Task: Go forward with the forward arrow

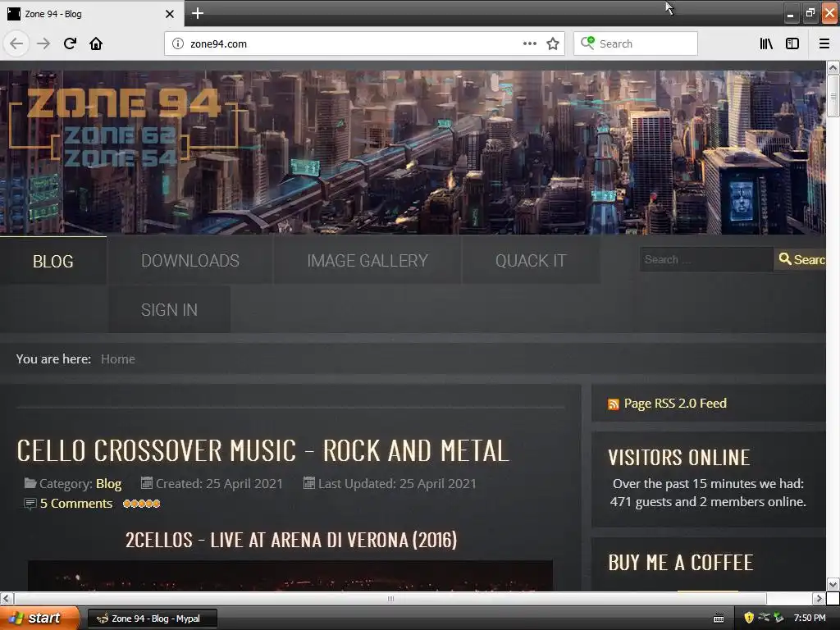Action: [x=43, y=43]
